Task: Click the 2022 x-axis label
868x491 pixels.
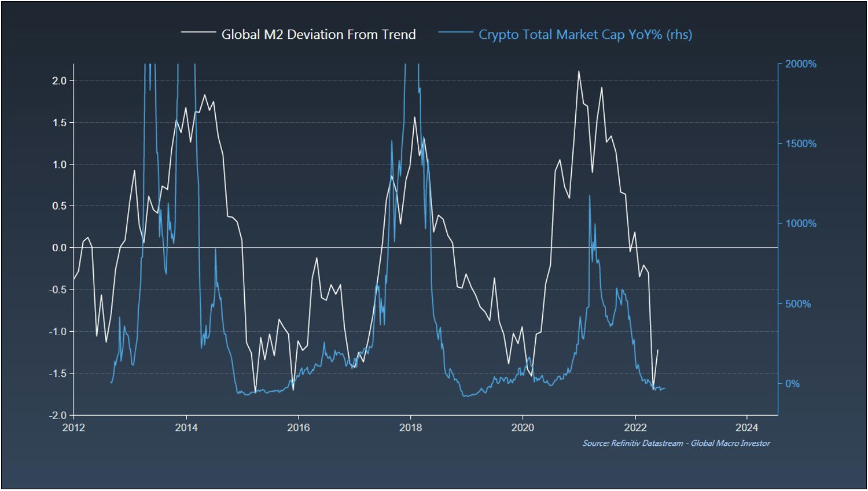Action: [x=635, y=427]
